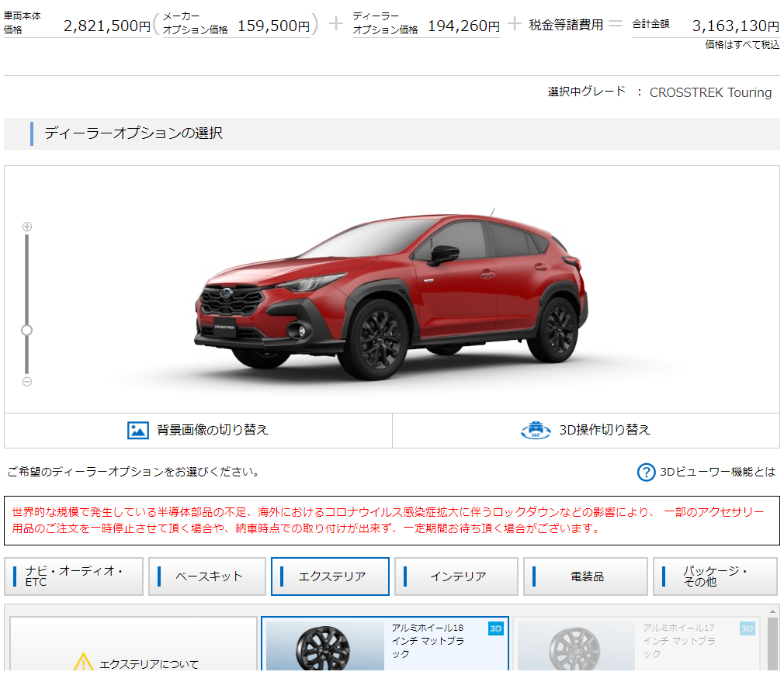Switch to the インテリア tab
This screenshot has height=689, width=784.
click(x=456, y=576)
